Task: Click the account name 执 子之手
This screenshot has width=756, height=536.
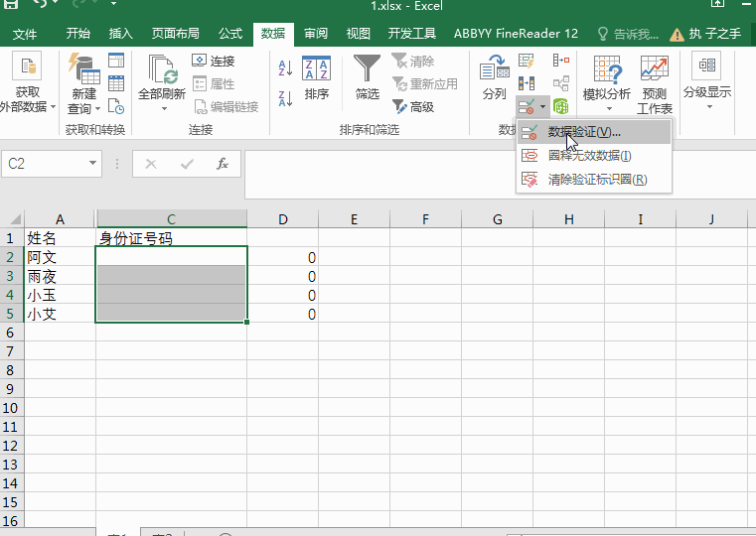Action: [x=714, y=34]
